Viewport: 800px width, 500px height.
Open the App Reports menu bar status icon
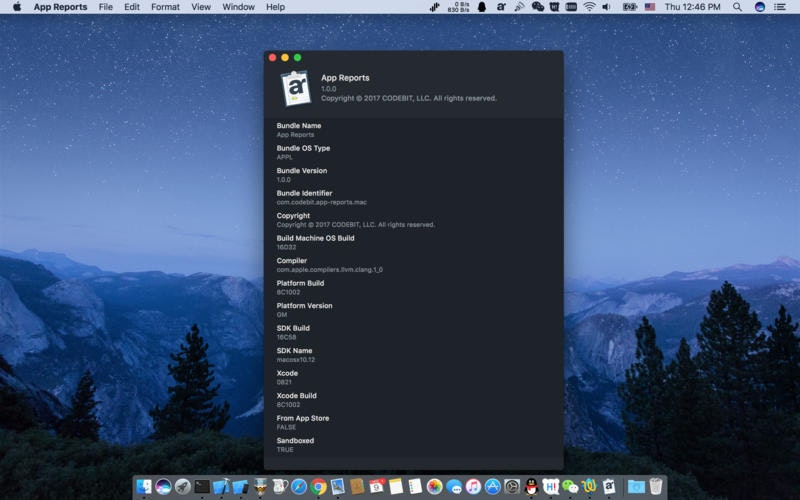click(501, 7)
